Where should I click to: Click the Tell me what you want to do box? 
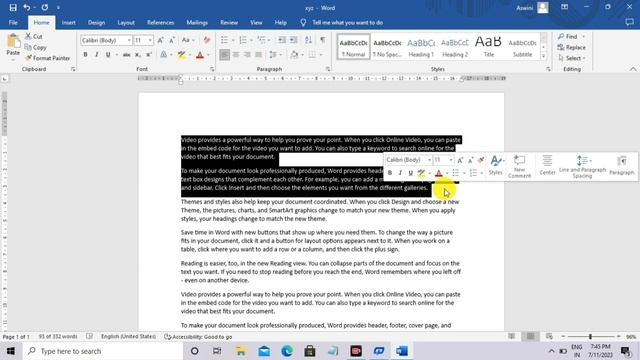coord(347,22)
